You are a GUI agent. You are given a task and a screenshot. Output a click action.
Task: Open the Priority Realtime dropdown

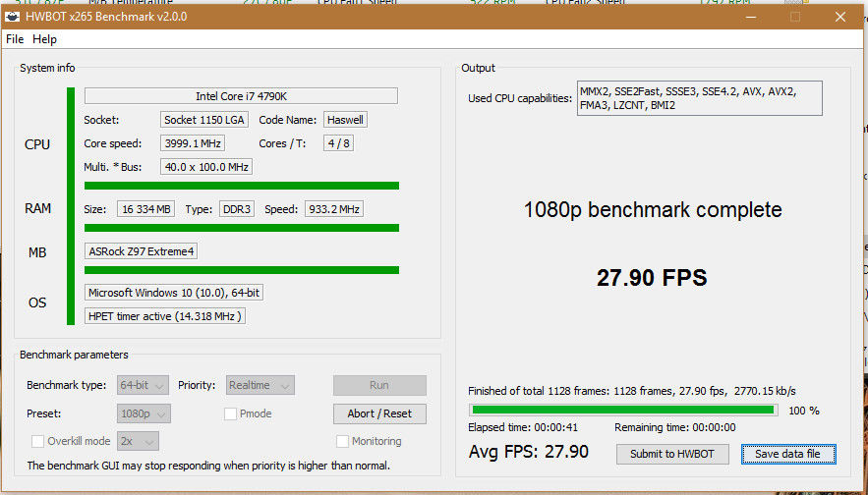tap(260, 385)
